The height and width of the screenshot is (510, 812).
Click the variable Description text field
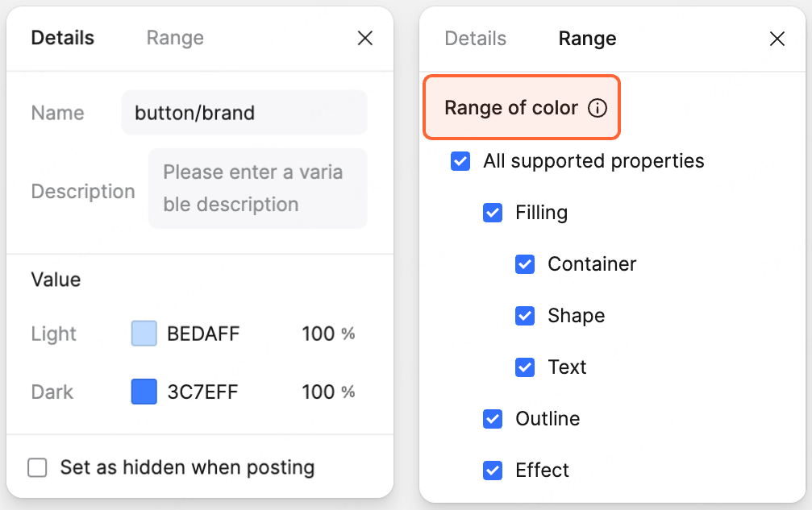(257, 189)
